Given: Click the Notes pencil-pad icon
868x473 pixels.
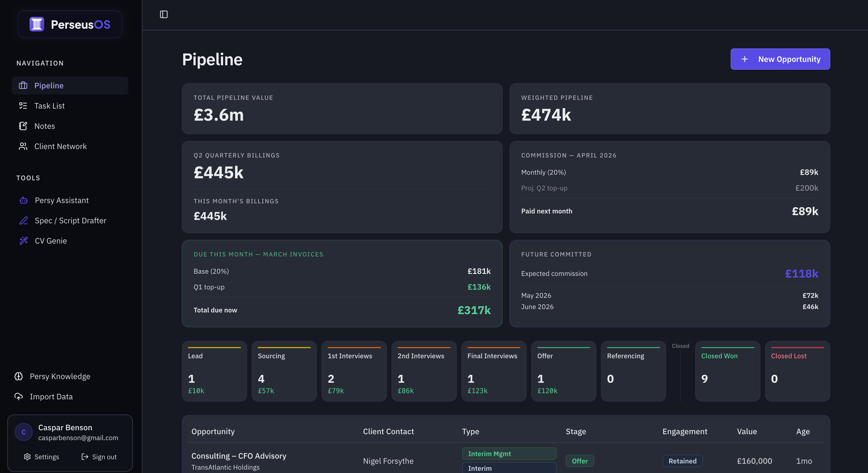Looking at the screenshot, I should [23, 126].
